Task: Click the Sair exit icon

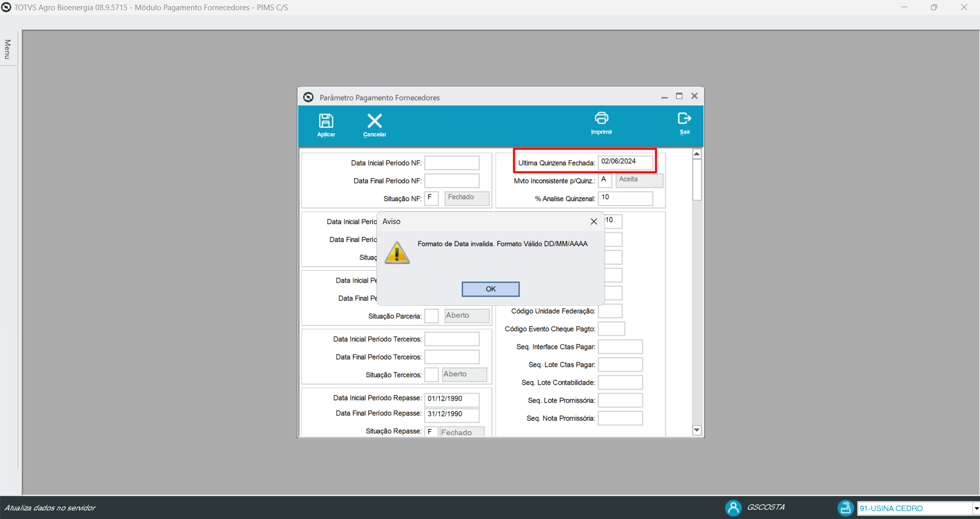Action: point(684,118)
